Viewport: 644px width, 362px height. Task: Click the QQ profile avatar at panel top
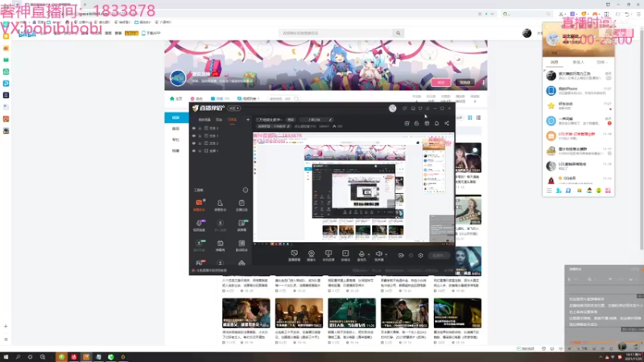click(553, 39)
